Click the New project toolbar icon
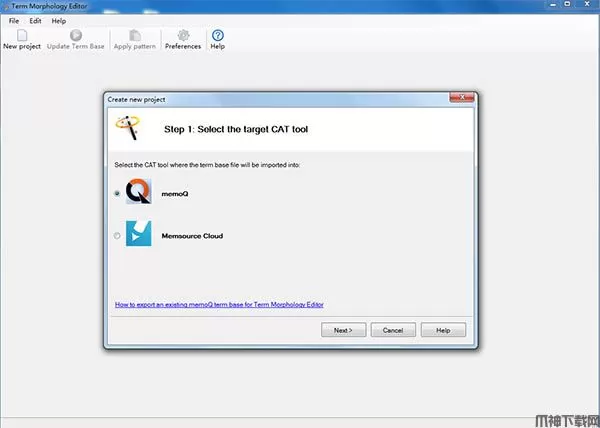600x428 pixels. pyautogui.click(x=22, y=36)
